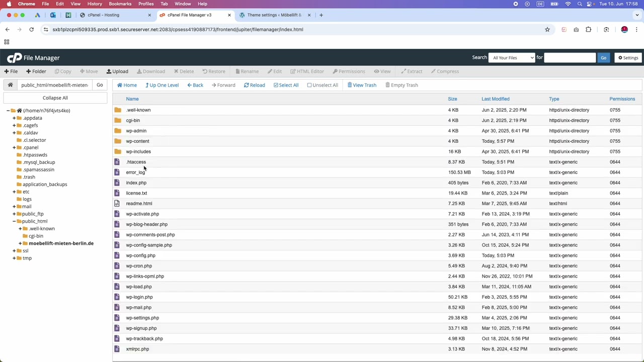Click the macOS Spotlight search icon
Viewport: 644px width, 362px height.
pyautogui.click(x=580, y=4)
